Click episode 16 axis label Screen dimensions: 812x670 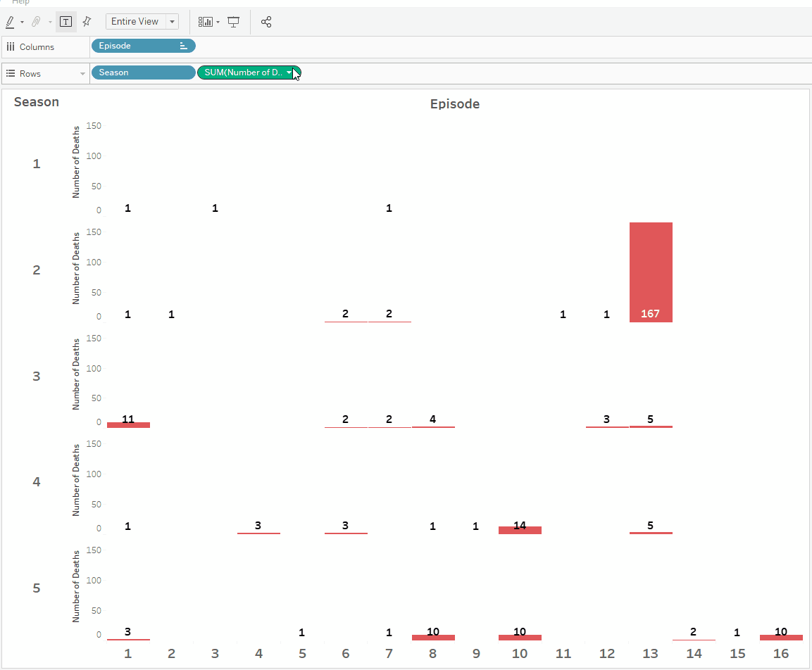[781, 653]
